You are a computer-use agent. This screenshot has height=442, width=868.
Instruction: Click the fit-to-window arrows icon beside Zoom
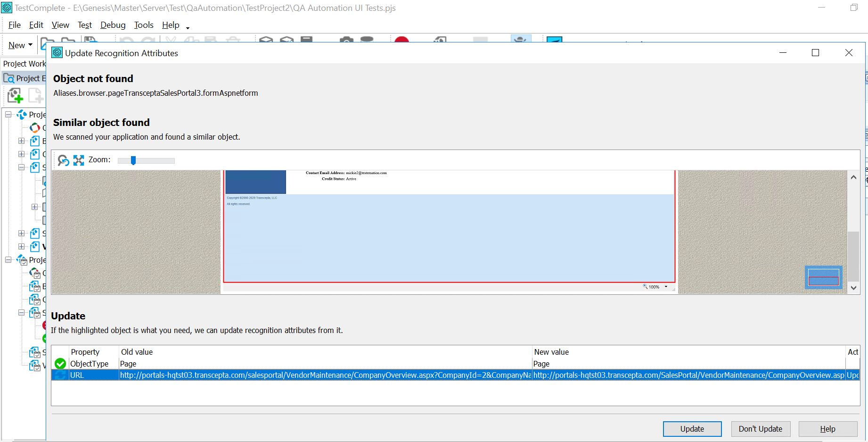[79, 160]
